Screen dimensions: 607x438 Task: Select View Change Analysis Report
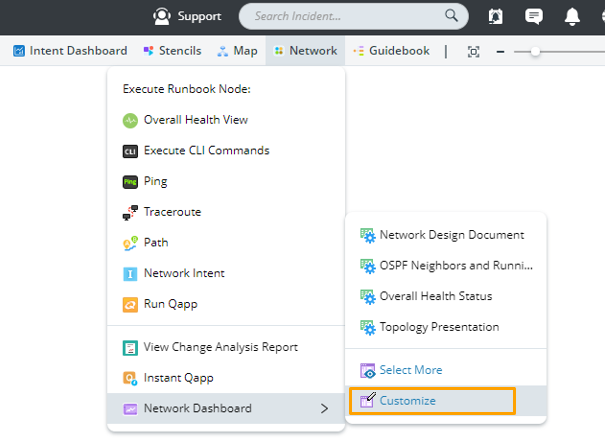pyautogui.click(x=220, y=348)
